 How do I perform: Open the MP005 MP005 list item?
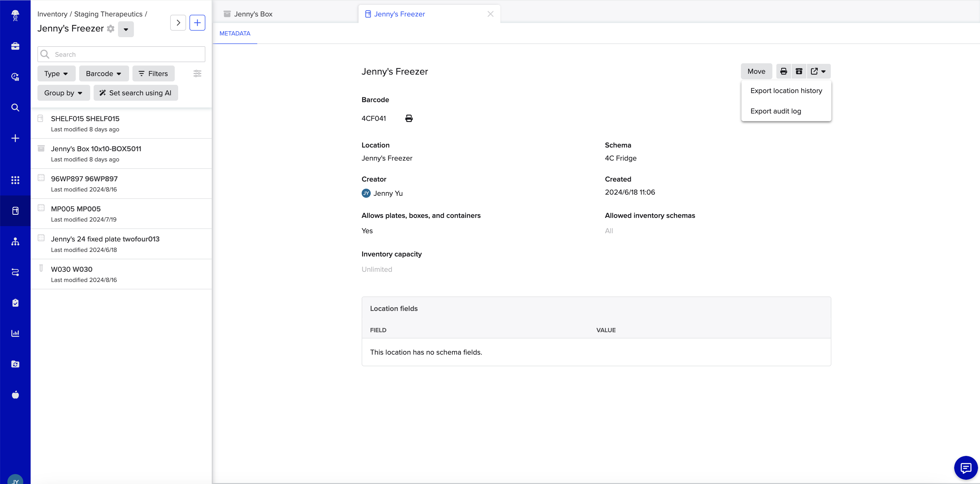pos(121,214)
